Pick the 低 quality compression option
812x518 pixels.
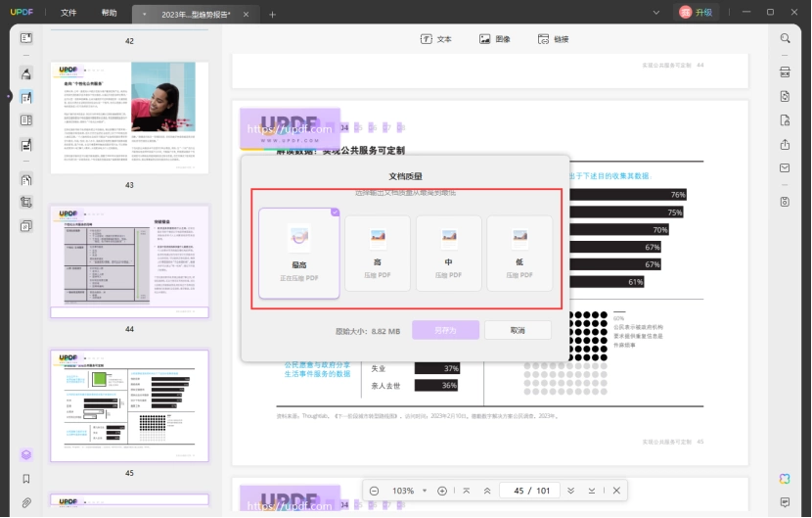519,254
